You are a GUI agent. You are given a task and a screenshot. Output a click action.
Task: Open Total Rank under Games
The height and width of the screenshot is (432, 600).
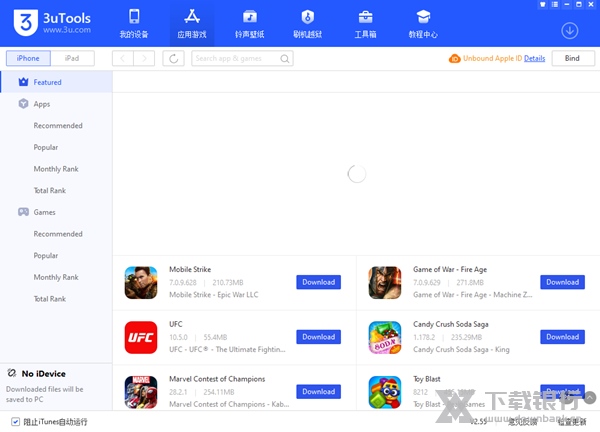(49, 299)
